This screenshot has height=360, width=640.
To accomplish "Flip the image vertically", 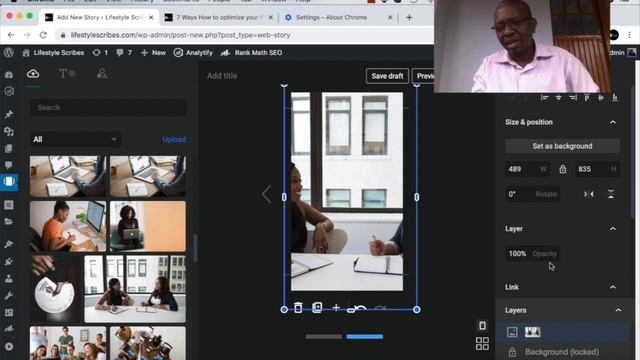I will coord(611,194).
